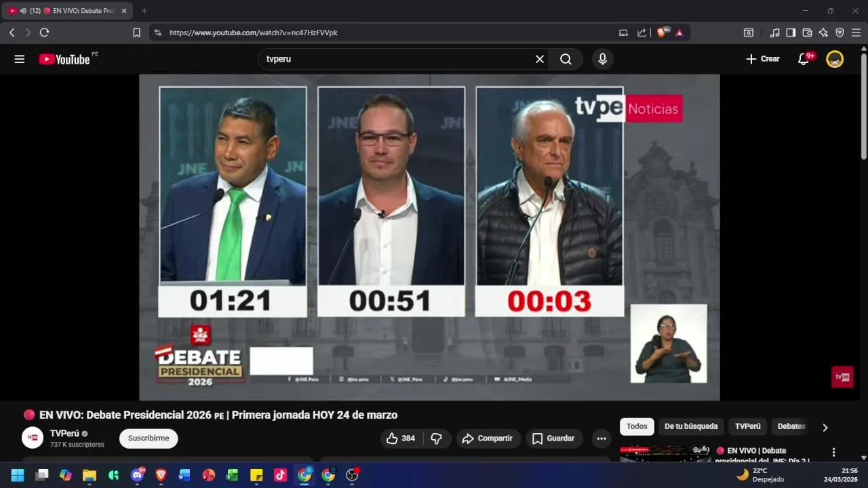Select the TVPerú filter chip
The width and height of the screenshot is (868, 488).
748,426
